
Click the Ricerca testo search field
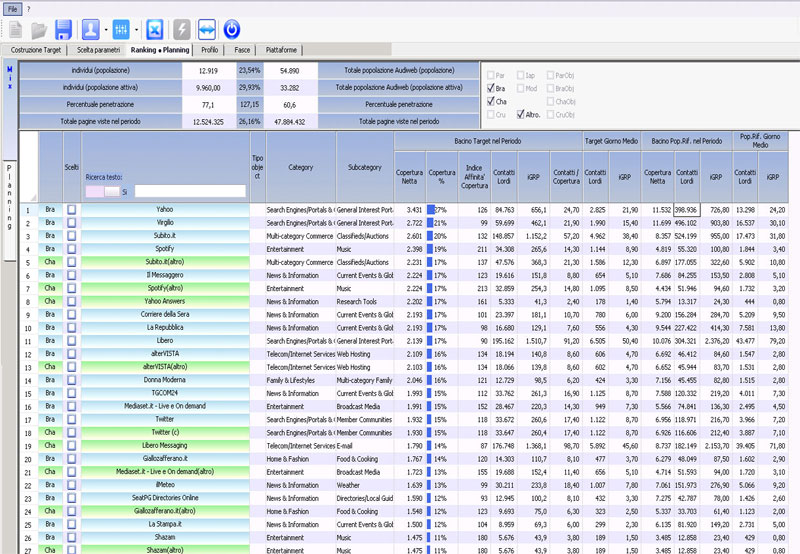pos(189,190)
